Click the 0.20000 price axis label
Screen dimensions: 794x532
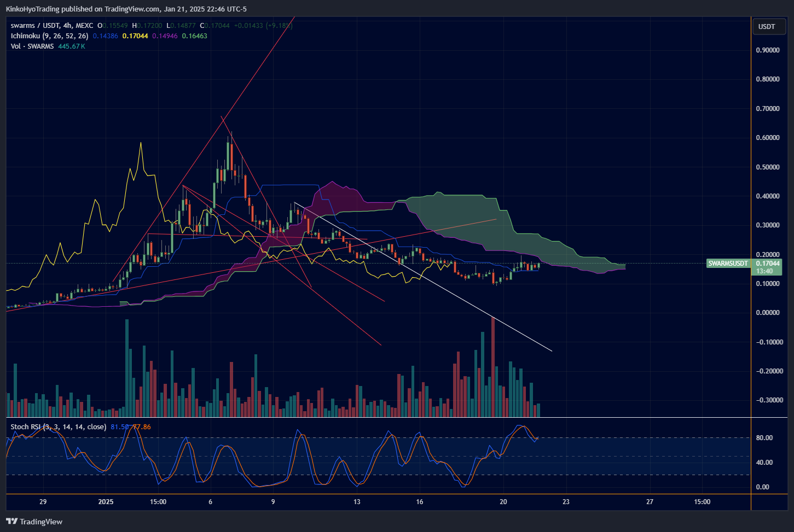(768, 255)
